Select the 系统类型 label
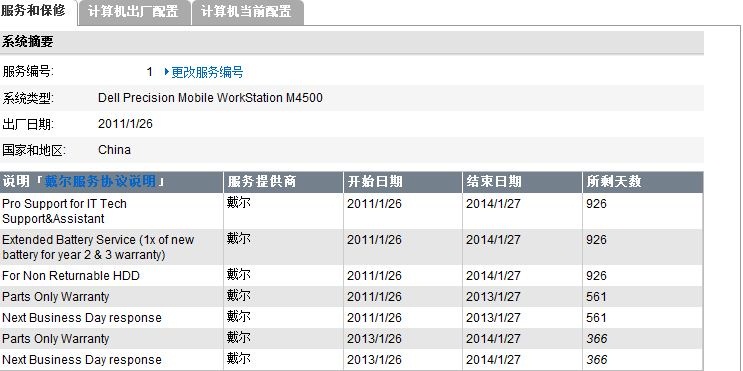 (x=28, y=98)
